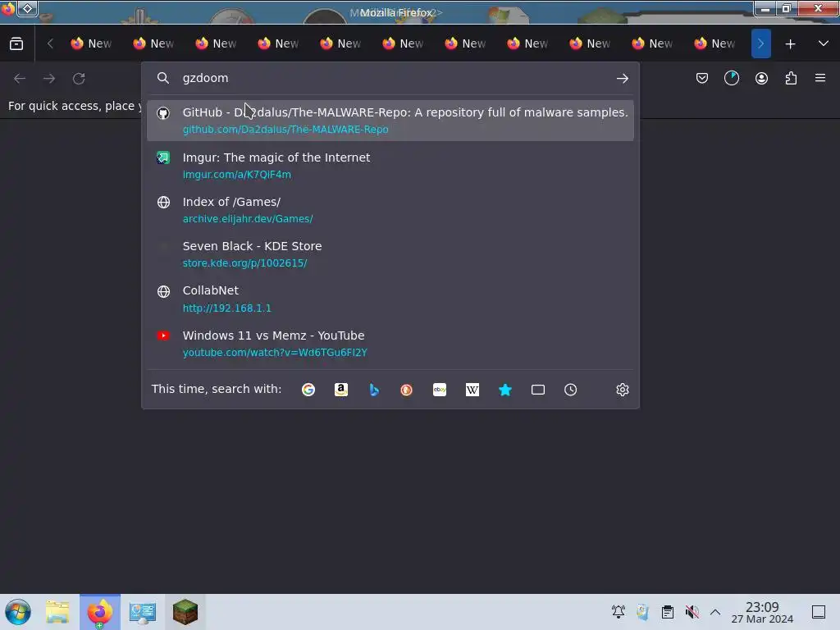
Task: Click the magnifier icon in the address bar
Action: point(163,78)
